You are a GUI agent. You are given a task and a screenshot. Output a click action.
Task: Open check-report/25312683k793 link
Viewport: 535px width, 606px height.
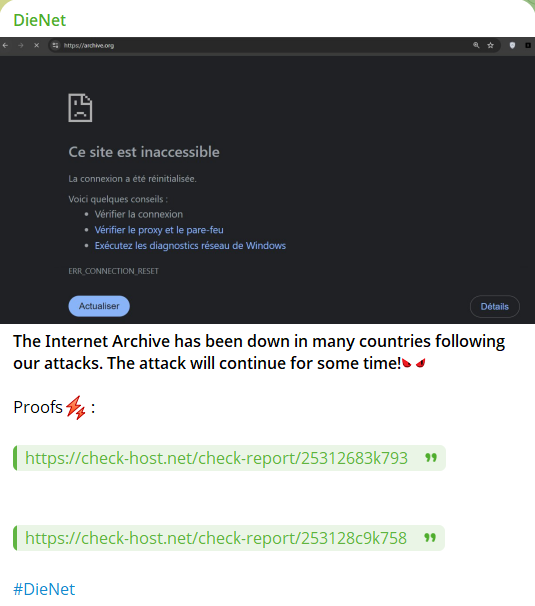pyautogui.click(x=216, y=458)
